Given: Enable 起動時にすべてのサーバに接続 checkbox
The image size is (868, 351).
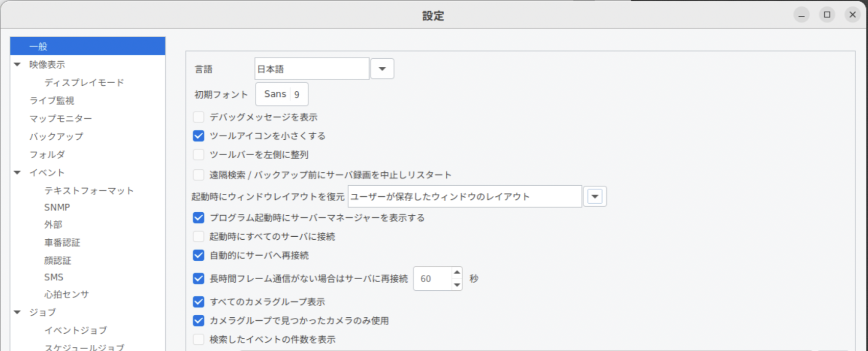Looking at the screenshot, I should coord(199,237).
